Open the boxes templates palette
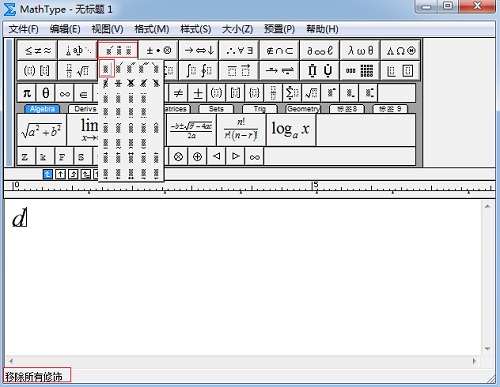Viewport: 500px width, 387px height. click(401, 70)
